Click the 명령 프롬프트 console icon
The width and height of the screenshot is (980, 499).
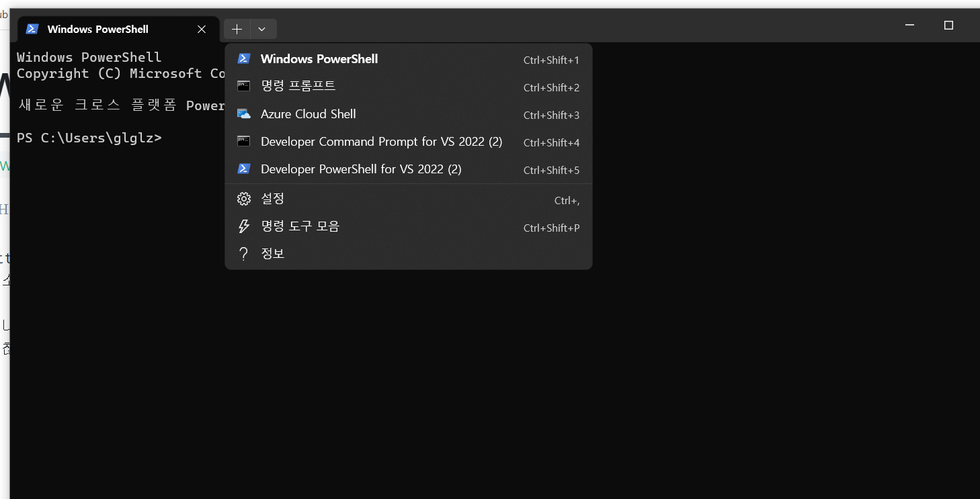[244, 86]
